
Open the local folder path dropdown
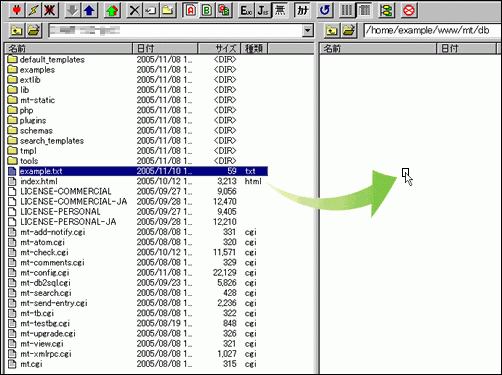click(308, 31)
